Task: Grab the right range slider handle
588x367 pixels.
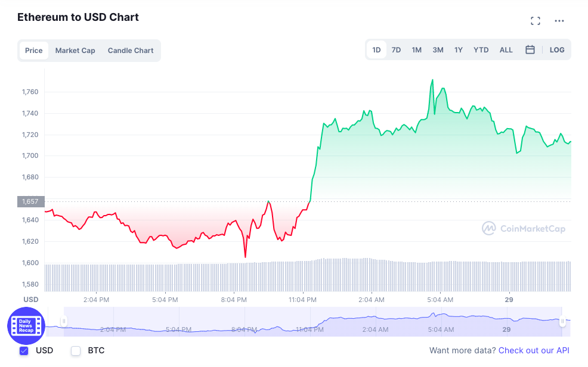Action: coord(562,321)
